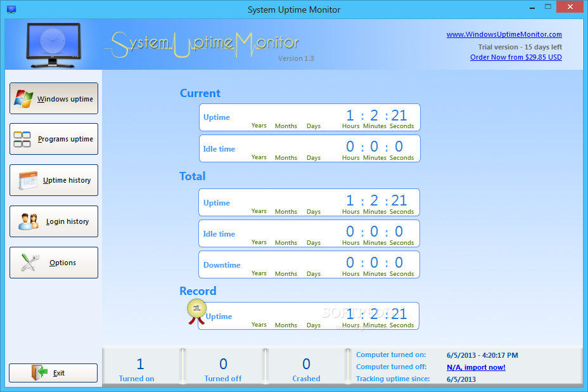The image size is (588, 392).
Task: Click the Windows flag icon on Windows uptime
Action: (23, 99)
